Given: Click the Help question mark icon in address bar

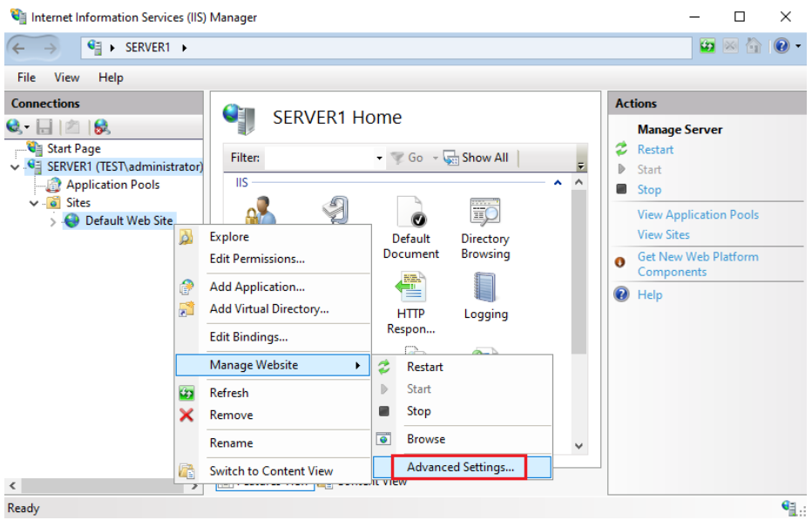Looking at the screenshot, I should tap(780, 47).
